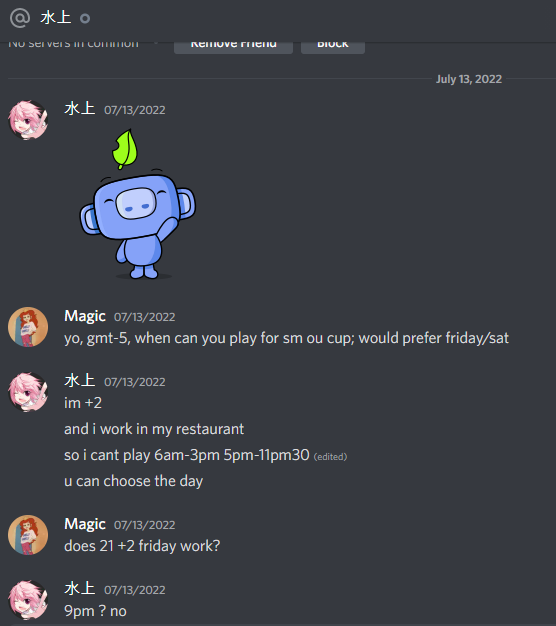Expand the 'No servers in common' text
This screenshot has height=626, width=556.
tap(73, 44)
